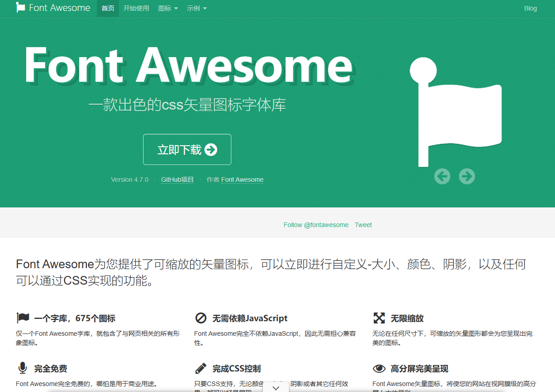Open the GitHub项目 link

[177, 180]
